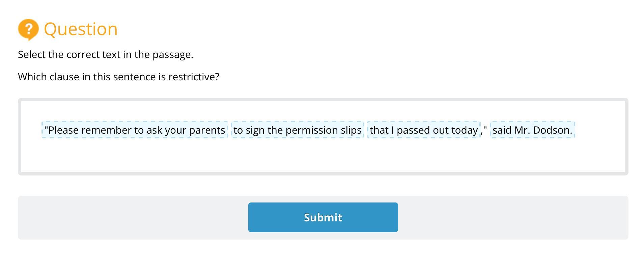Select the "said Mr. Dodson." segment
The width and height of the screenshot is (644, 272).
pyautogui.click(x=532, y=130)
